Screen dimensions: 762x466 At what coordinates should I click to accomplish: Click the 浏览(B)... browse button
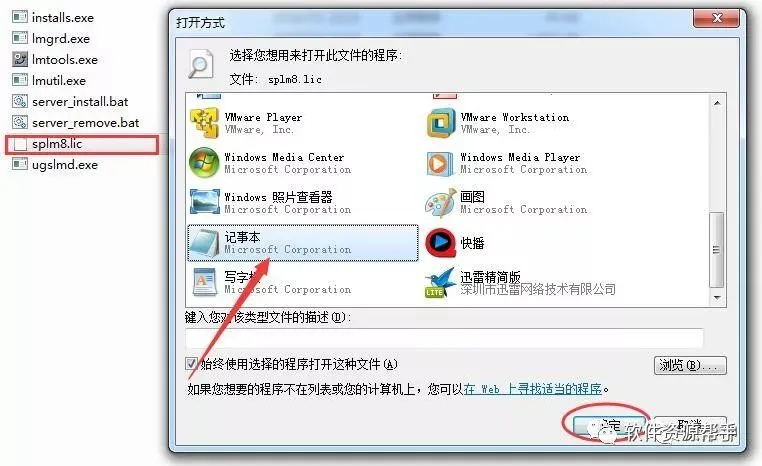click(690, 365)
